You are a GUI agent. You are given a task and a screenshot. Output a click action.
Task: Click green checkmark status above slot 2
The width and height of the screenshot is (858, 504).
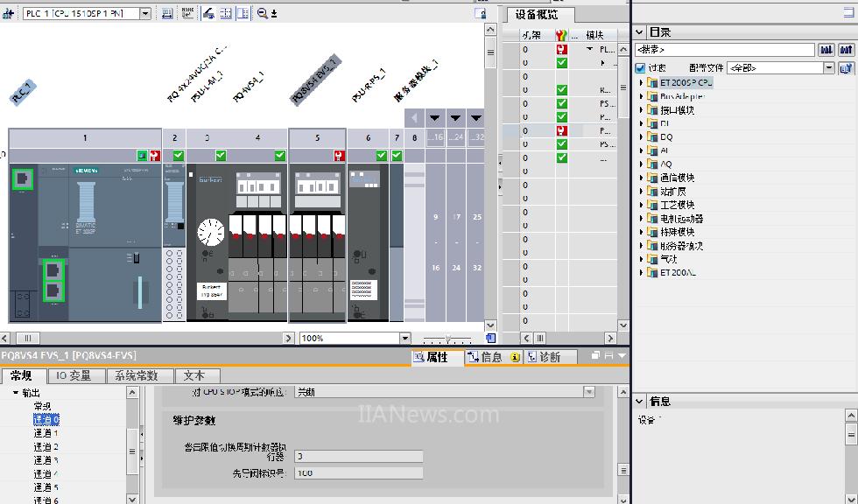pos(178,156)
